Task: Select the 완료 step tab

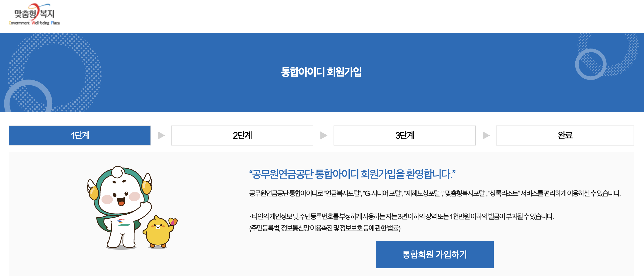Action: pyautogui.click(x=565, y=135)
